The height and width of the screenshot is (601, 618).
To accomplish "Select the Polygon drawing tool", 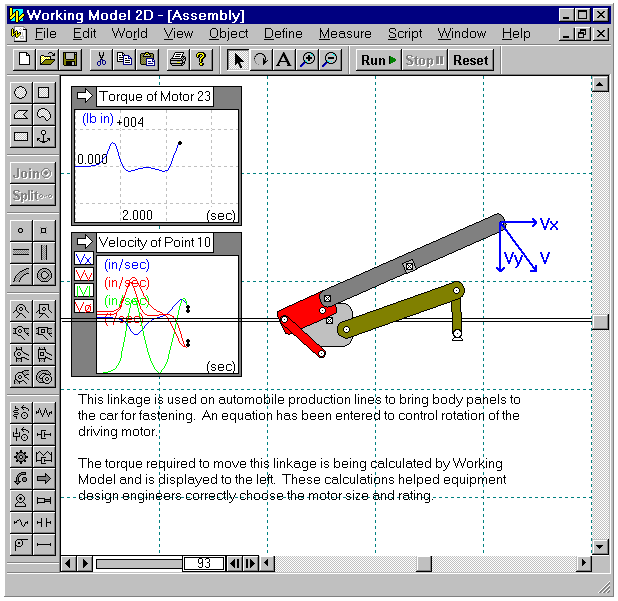I will tap(20, 115).
